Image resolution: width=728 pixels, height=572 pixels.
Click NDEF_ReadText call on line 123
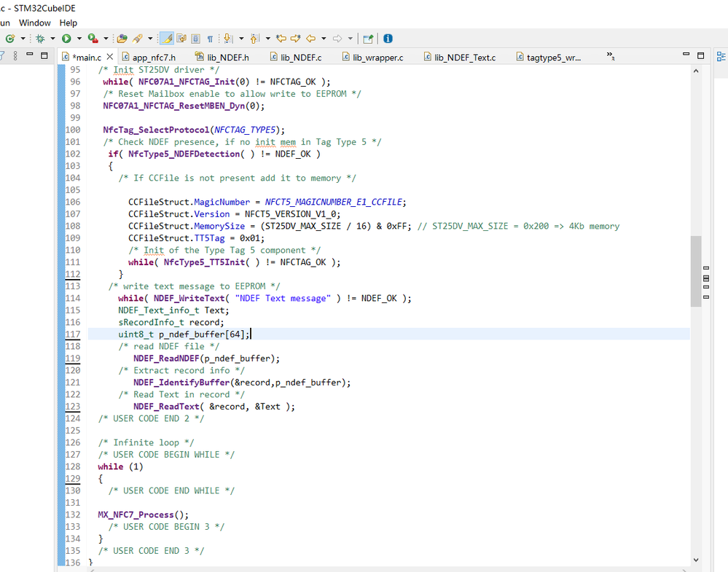pyautogui.click(x=166, y=407)
